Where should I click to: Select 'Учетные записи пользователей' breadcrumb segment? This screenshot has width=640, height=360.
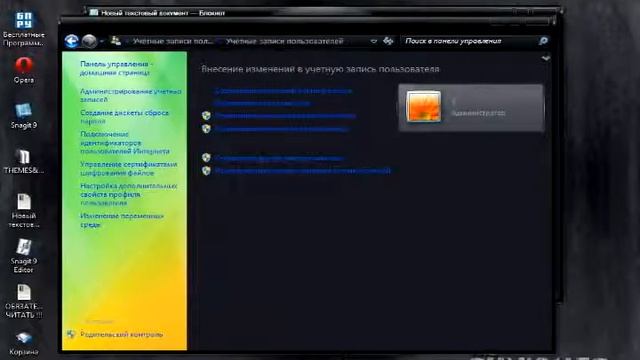coord(284,41)
